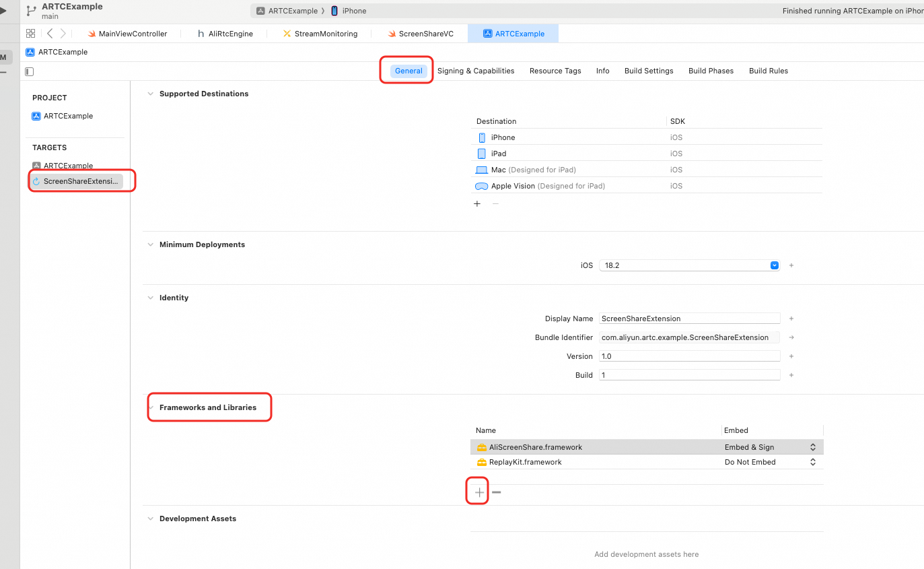Viewport: 924px width, 569px height.
Task: Collapse the Minimum Deployments section
Action: (x=150, y=244)
